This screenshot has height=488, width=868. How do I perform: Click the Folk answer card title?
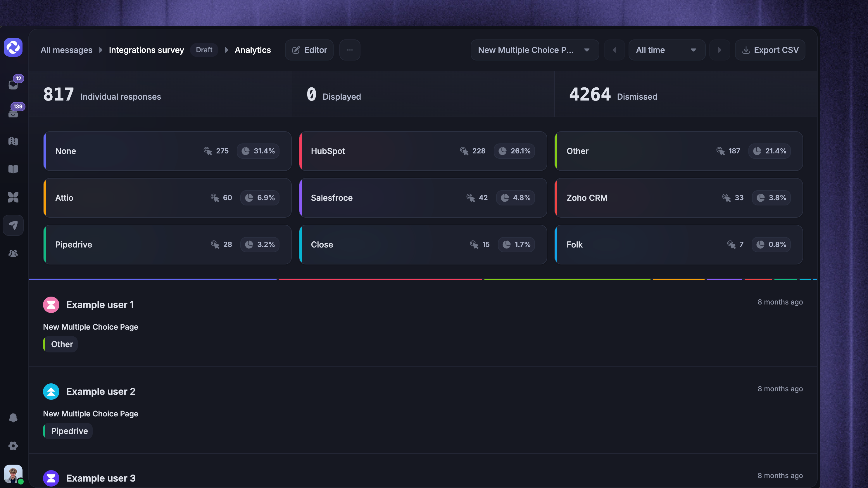pyautogui.click(x=574, y=245)
